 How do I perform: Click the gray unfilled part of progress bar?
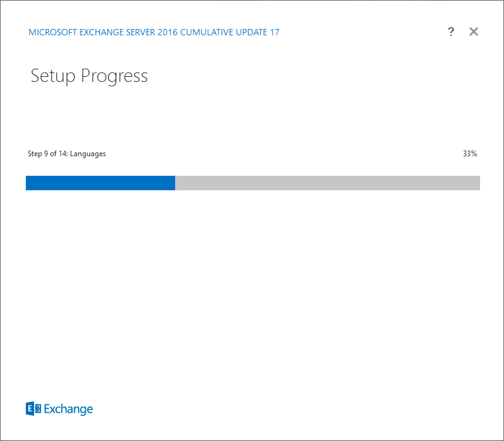click(x=328, y=183)
